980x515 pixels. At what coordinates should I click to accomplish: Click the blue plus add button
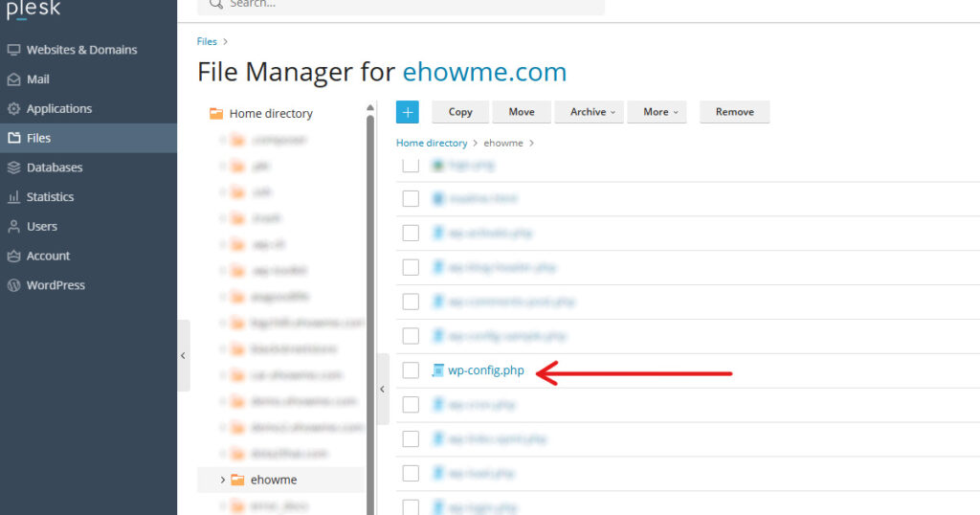click(408, 112)
